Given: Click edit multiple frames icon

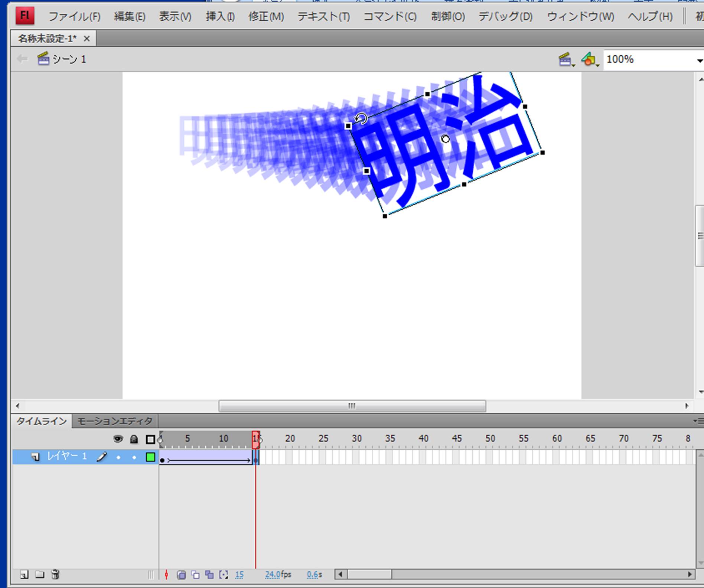Looking at the screenshot, I should click(209, 575).
